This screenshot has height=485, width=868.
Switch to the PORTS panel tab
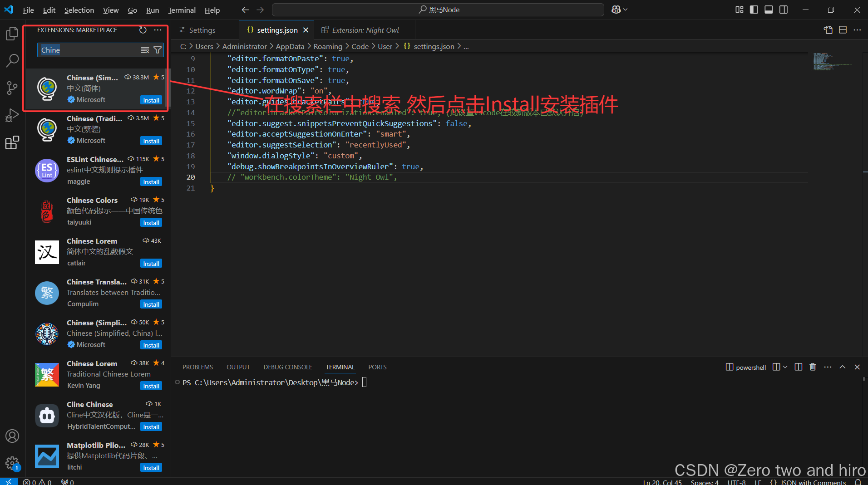coord(377,367)
